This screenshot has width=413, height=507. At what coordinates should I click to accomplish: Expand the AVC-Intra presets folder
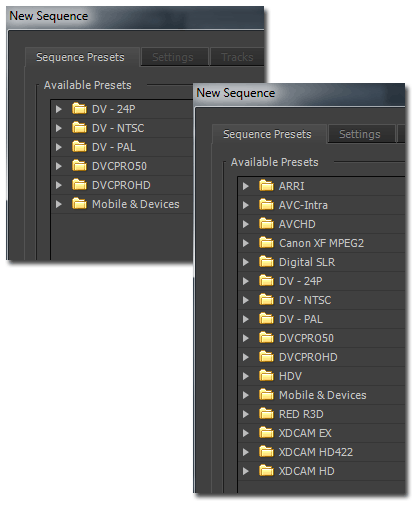[246, 205]
